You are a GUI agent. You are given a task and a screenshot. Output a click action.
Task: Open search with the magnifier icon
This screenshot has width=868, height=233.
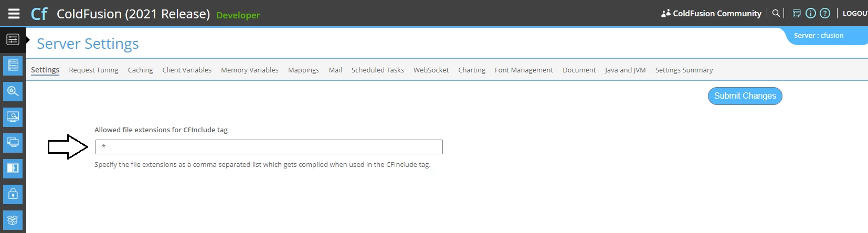point(776,14)
